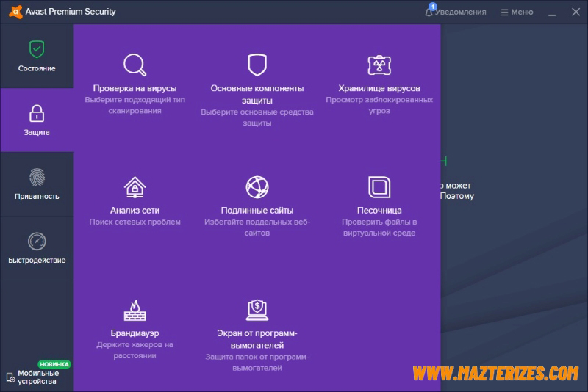
Task: Click text 'Держите хакеров на расстоянии'
Action: point(135,350)
